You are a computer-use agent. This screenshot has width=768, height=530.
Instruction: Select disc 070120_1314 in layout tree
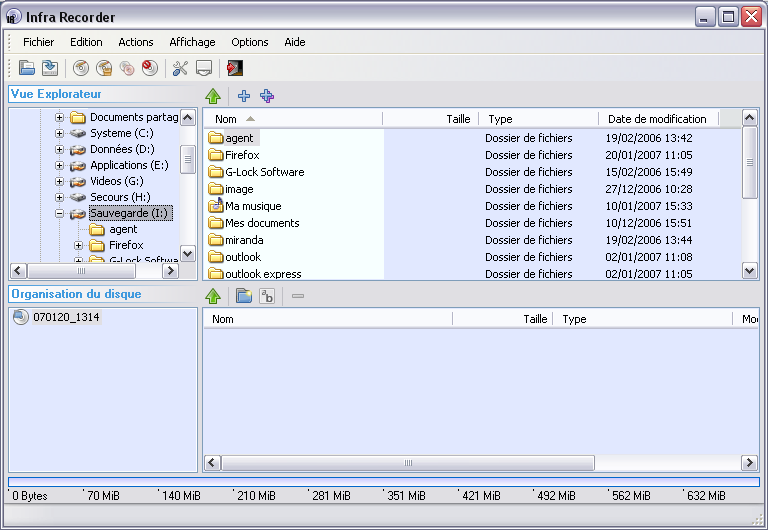coord(66,317)
